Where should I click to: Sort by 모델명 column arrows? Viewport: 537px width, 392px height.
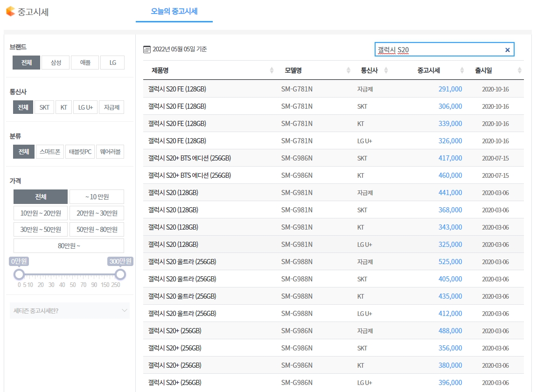tap(349, 70)
